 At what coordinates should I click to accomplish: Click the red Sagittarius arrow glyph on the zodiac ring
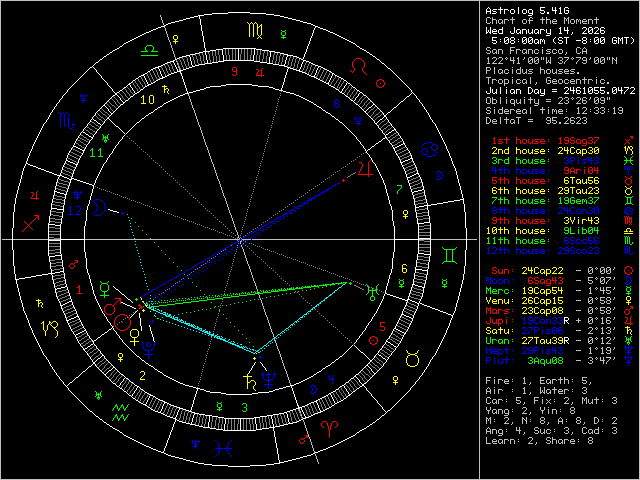pos(31,223)
